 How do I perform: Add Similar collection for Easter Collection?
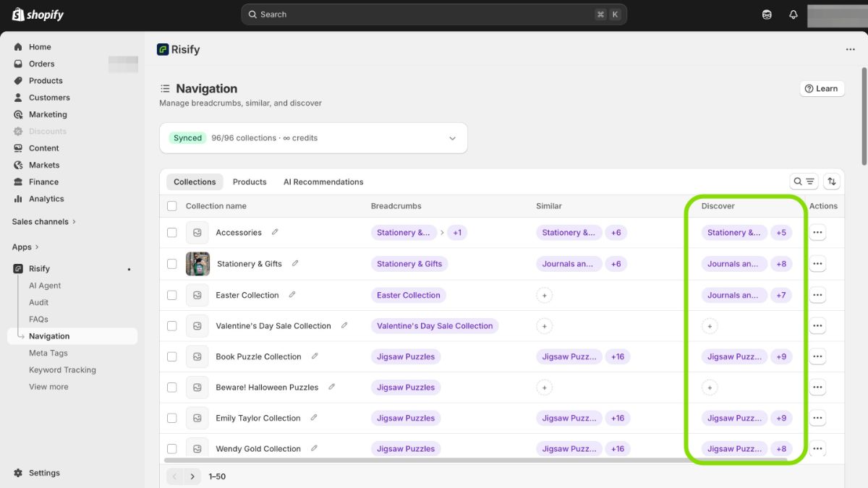[x=544, y=295]
